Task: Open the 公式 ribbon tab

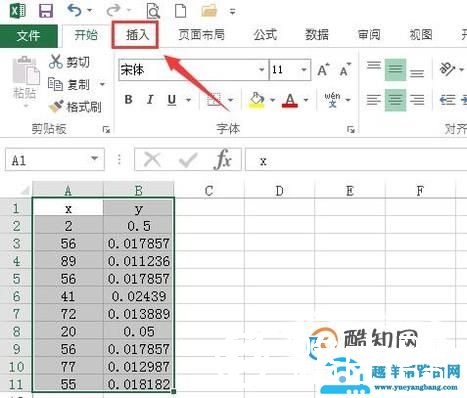Action: [x=265, y=35]
